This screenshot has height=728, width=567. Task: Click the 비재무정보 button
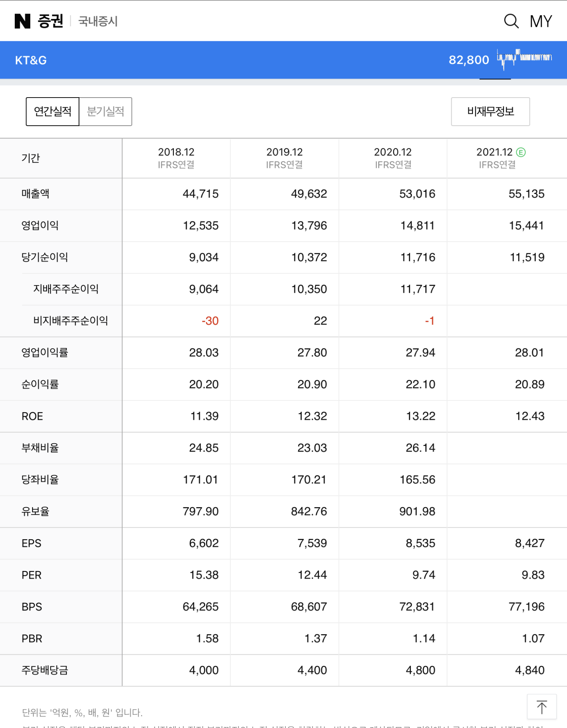click(490, 112)
